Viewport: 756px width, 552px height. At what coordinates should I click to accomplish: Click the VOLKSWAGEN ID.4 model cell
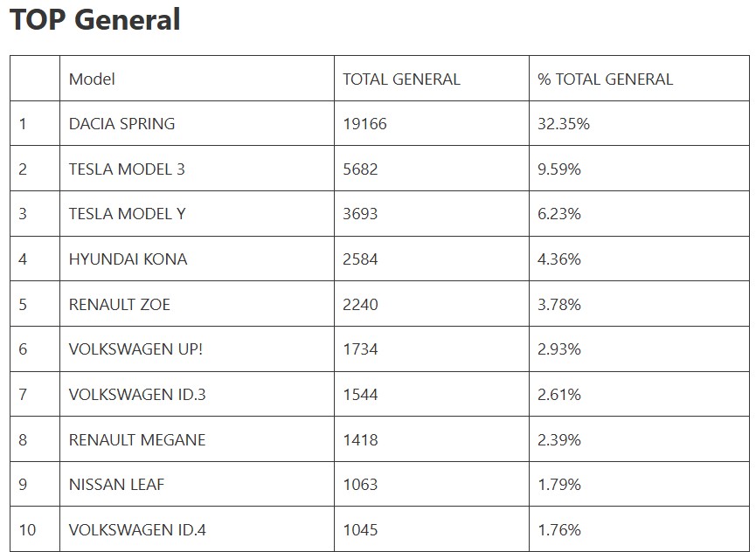click(137, 530)
